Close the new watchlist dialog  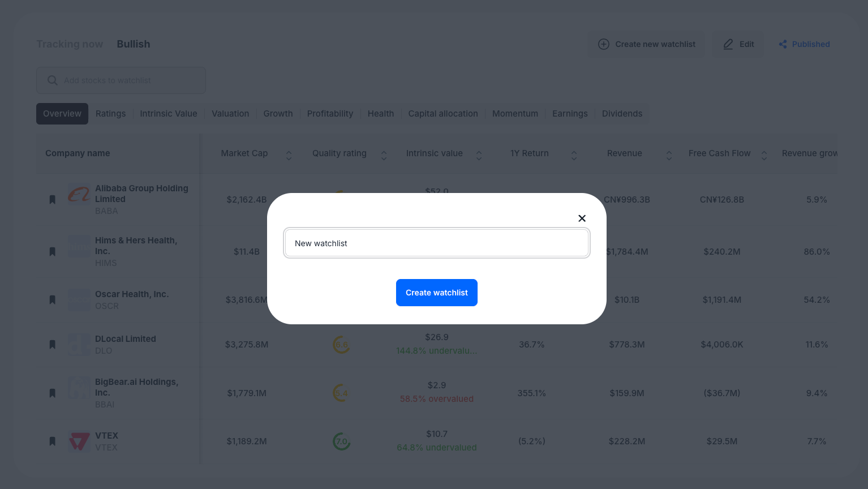582,218
